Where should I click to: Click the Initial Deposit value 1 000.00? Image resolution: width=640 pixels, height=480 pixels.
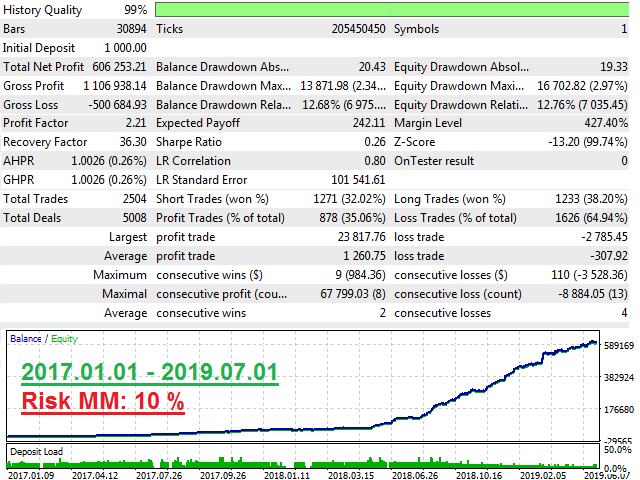[125, 47]
